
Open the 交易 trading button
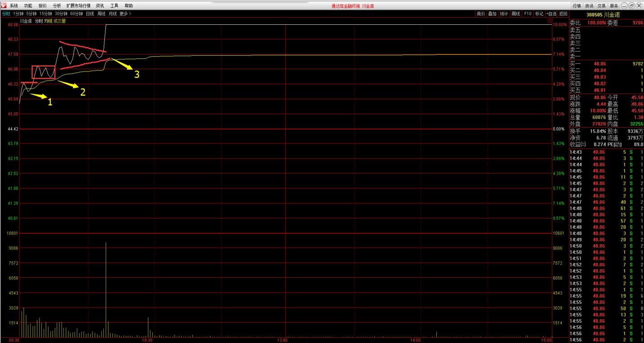[602, 6]
